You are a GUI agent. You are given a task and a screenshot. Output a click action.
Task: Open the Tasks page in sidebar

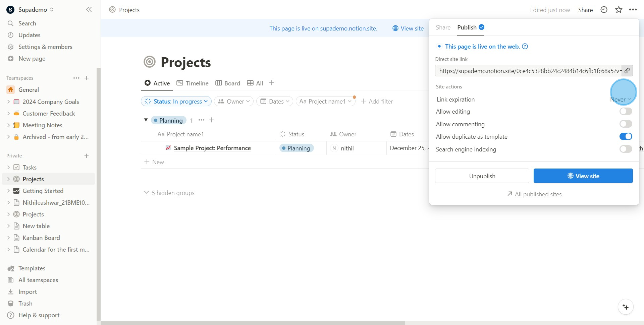coord(30,168)
